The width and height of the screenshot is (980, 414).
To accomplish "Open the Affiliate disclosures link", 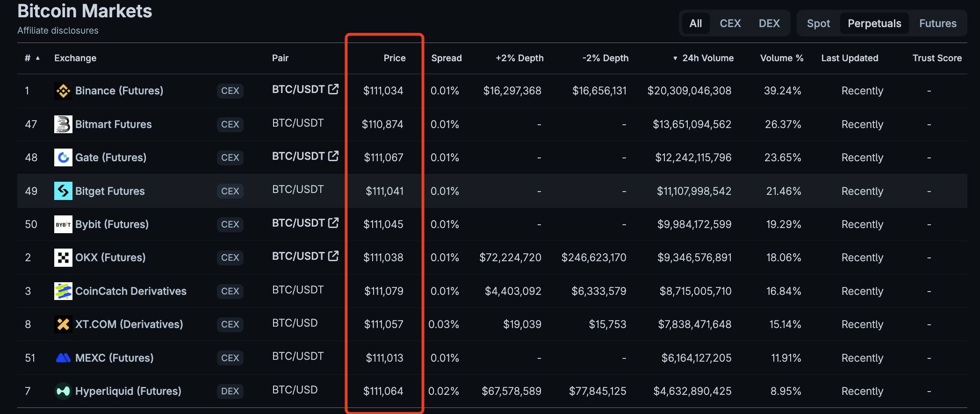I will click(58, 30).
